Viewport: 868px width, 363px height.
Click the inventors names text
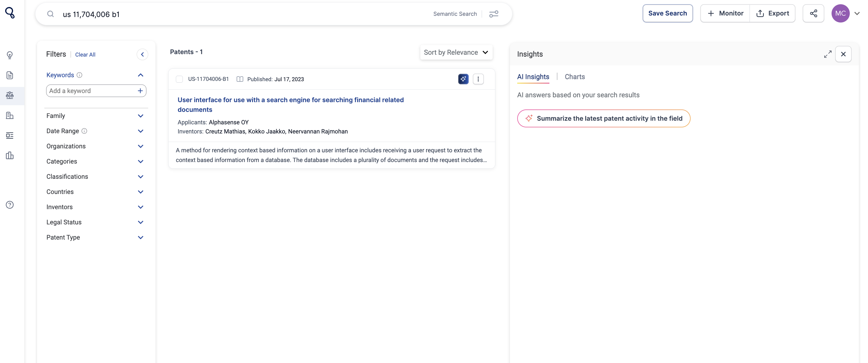[276, 131]
